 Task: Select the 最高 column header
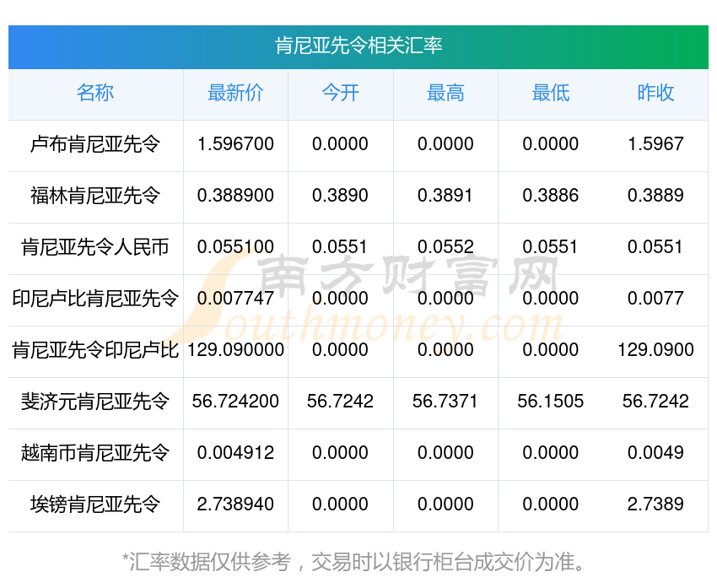(x=445, y=94)
